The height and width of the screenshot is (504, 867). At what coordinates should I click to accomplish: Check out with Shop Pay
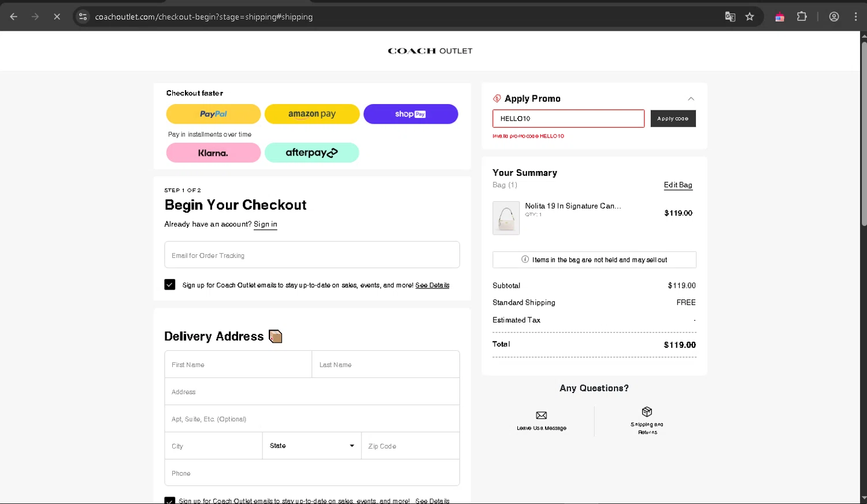(410, 114)
